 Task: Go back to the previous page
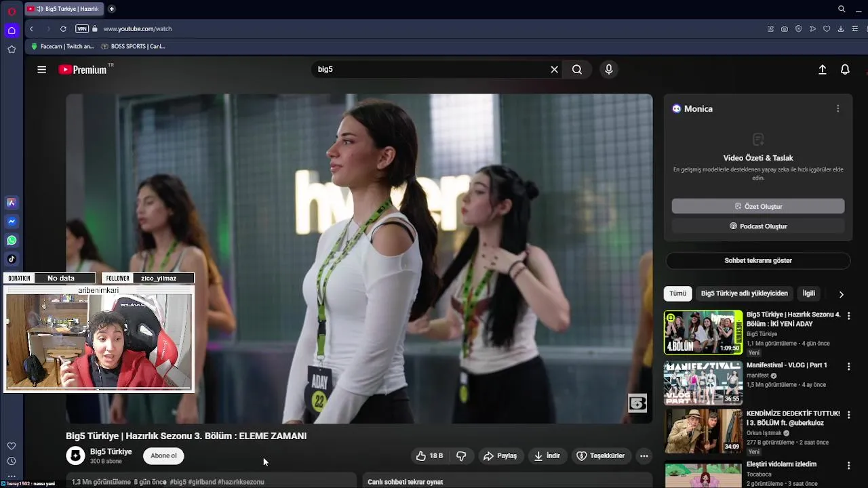[31, 28]
